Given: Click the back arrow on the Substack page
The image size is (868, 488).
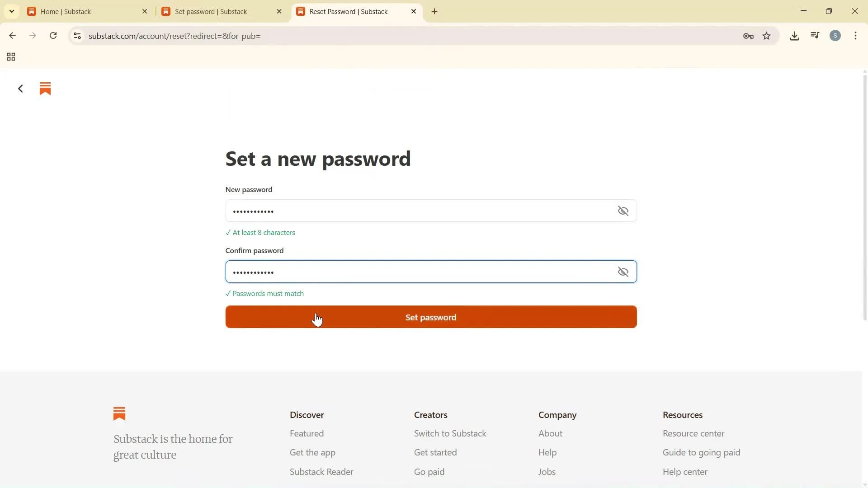Looking at the screenshot, I should 20,89.
